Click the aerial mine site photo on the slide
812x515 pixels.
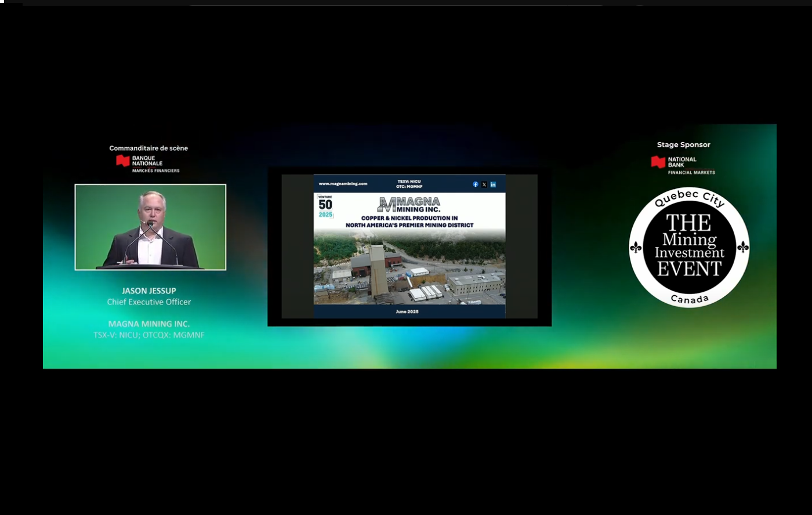click(x=409, y=267)
